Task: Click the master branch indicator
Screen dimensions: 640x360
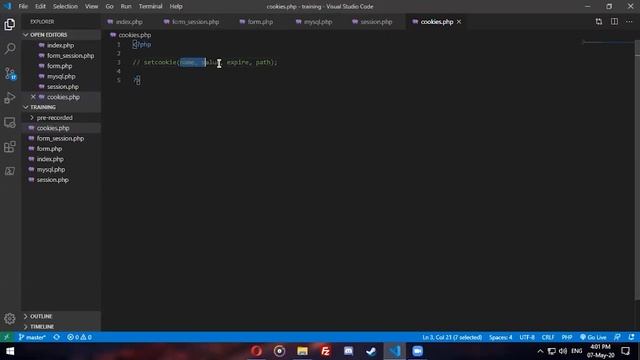Action: tap(32, 337)
